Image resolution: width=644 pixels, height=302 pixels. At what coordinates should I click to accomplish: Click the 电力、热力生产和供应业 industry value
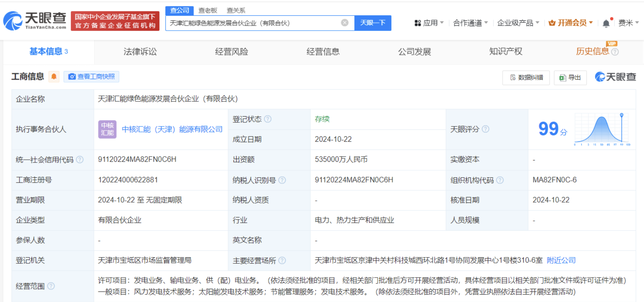point(354,220)
